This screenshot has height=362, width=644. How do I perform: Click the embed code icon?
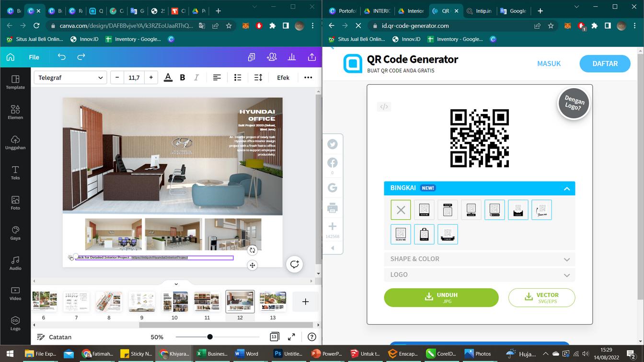tap(384, 107)
